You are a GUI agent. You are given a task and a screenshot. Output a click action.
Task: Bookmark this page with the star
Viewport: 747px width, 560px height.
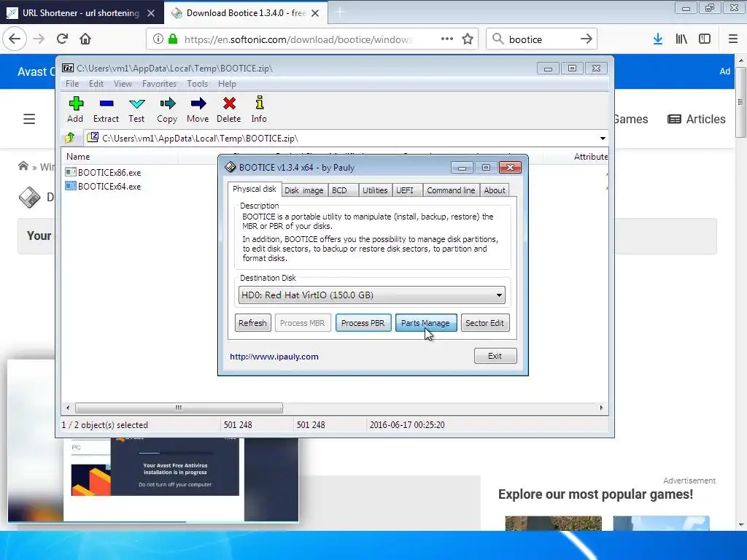click(x=468, y=39)
